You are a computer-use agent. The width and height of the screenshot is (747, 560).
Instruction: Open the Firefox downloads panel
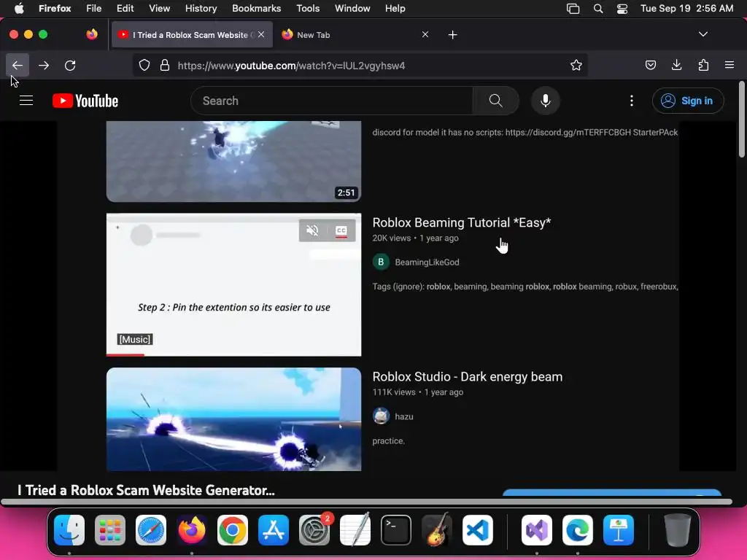(x=676, y=65)
